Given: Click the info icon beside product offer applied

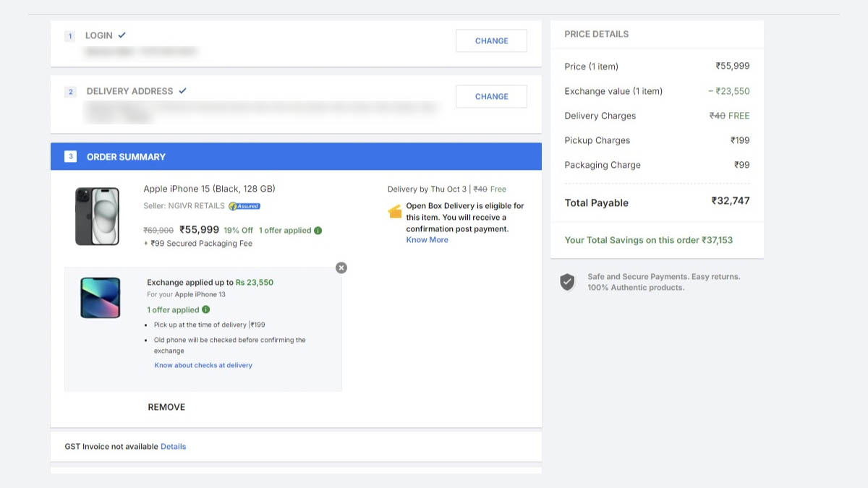Looking at the screenshot, I should point(318,231).
